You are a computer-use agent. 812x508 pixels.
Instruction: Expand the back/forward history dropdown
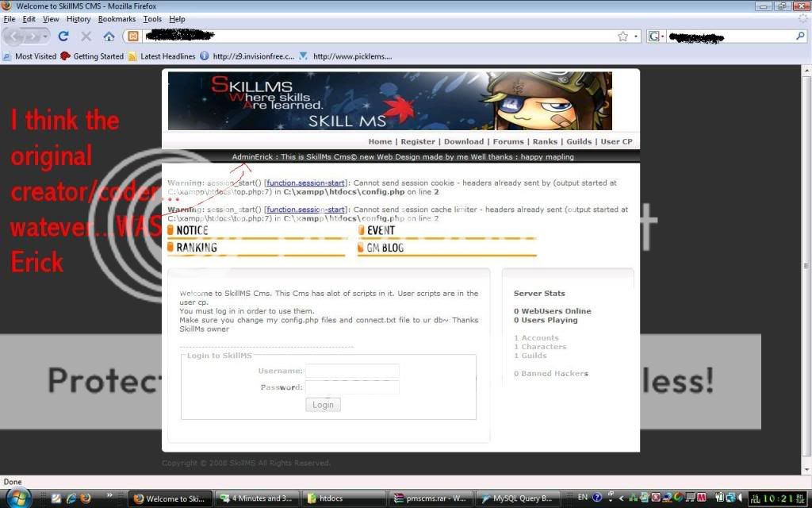[45, 37]
